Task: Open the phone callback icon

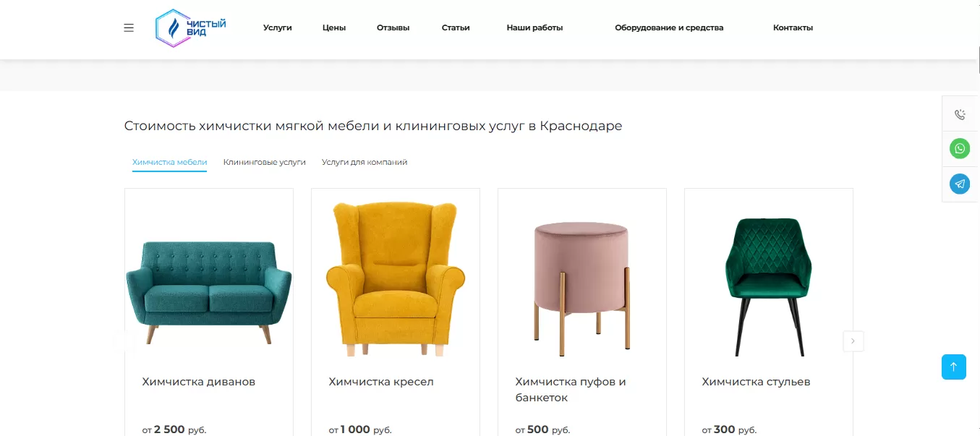Action: pyautogui.click(x=960, y=114)
